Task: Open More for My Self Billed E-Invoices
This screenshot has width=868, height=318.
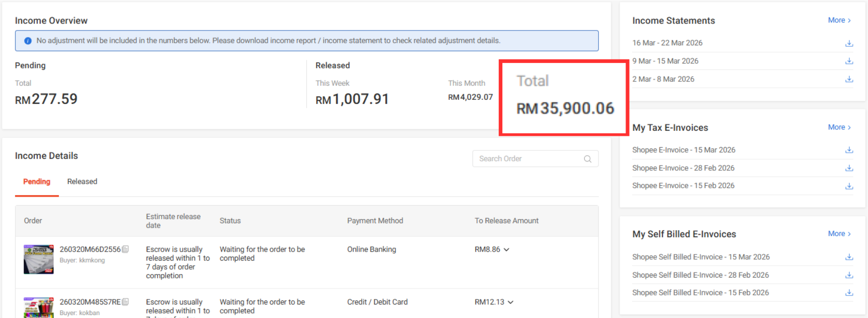Action: (x=840, y=234)
